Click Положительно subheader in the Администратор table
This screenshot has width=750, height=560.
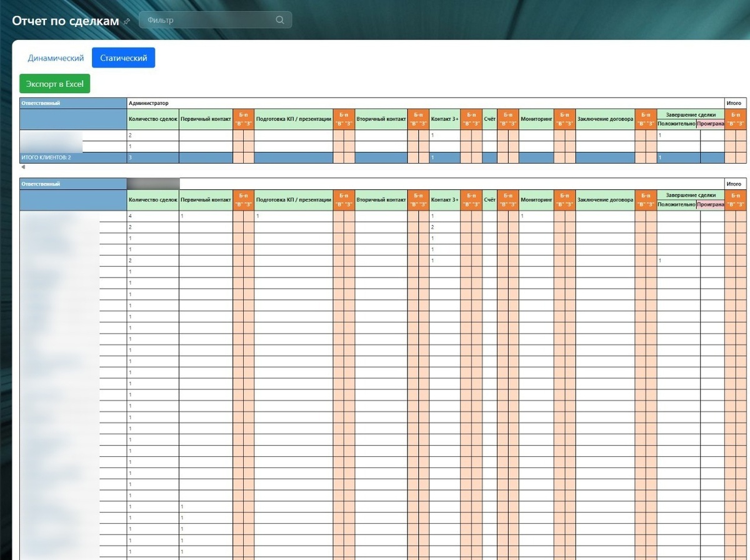pyautogui.click(x=676, y=124)
